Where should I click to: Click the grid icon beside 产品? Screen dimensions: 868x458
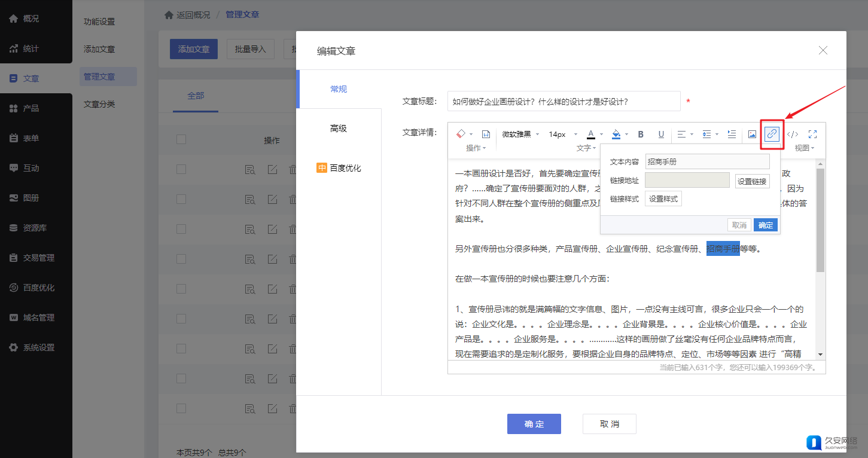click(x=13, y=108)
